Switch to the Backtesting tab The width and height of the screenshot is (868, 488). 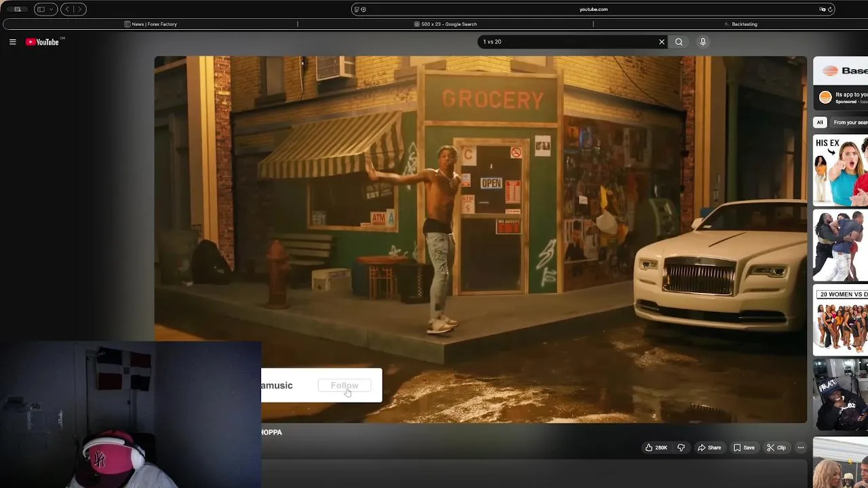tap(741, 24)
